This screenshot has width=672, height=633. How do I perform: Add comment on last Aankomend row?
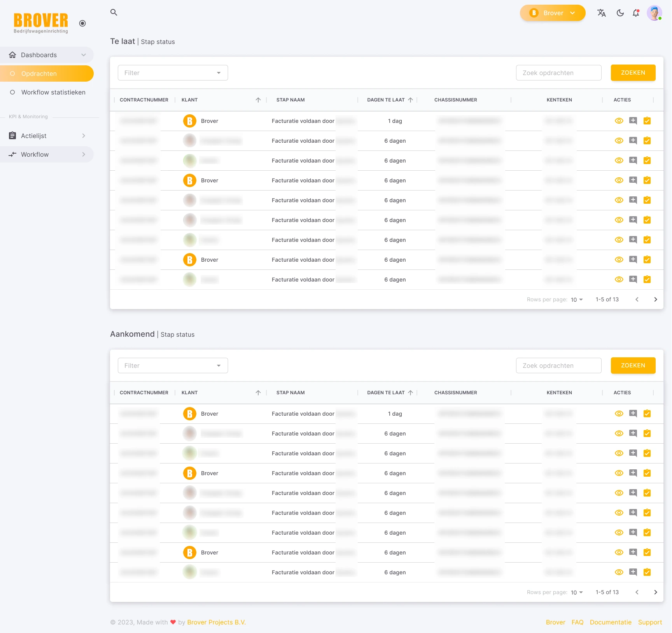click(633, 572)
